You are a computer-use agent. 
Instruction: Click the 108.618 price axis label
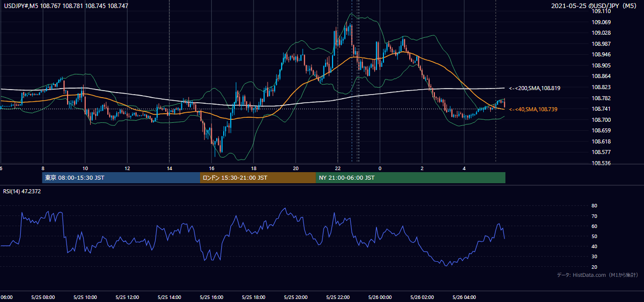tap(602, 141)
